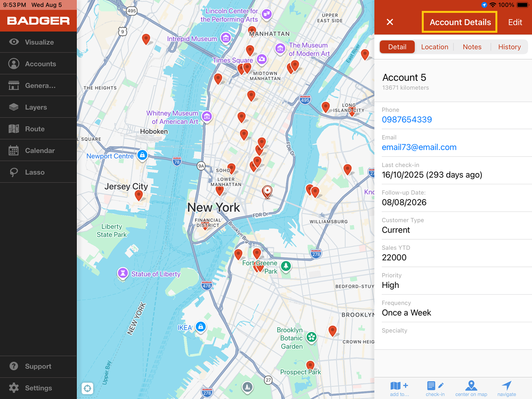Tap the Sales YTD value 22000
Screen dimensions: 532x399
[x=394, y=258]
